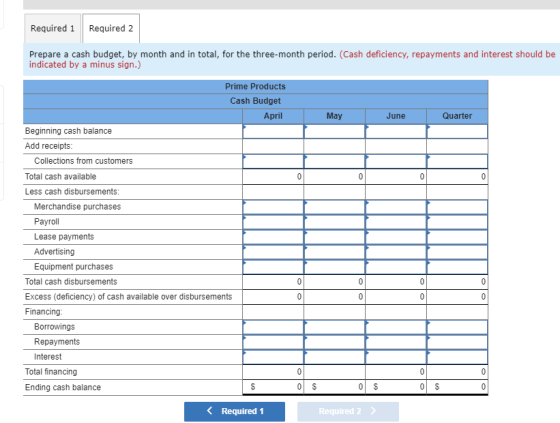Focus the April Borrowings field
Viewport: 560px width, 423px height.
[273, 327]
